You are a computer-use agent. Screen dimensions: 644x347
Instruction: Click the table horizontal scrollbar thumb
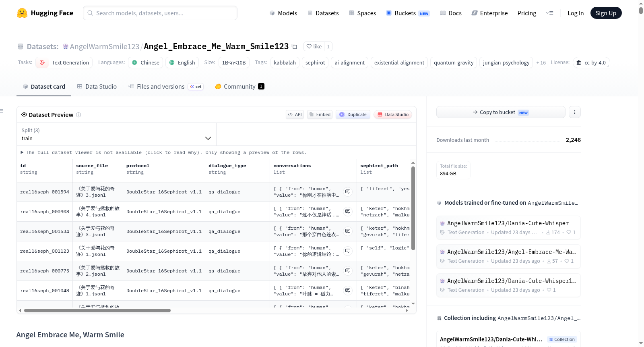[97, 310]
